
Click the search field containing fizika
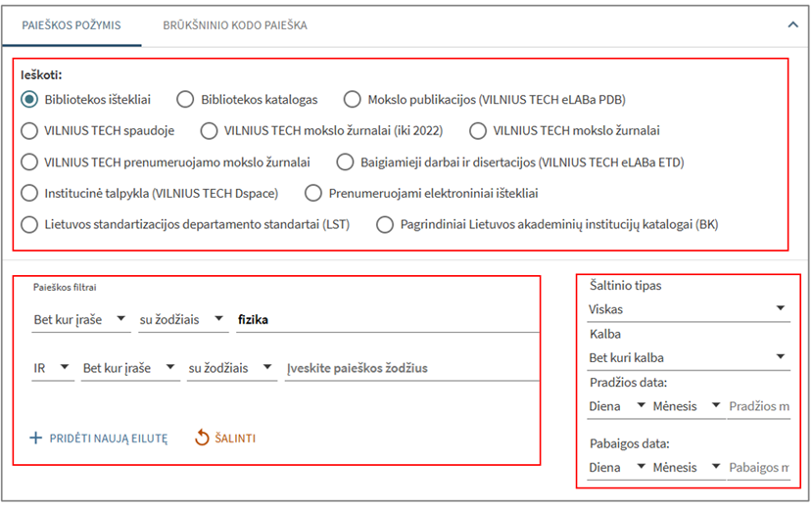point(387,319)
